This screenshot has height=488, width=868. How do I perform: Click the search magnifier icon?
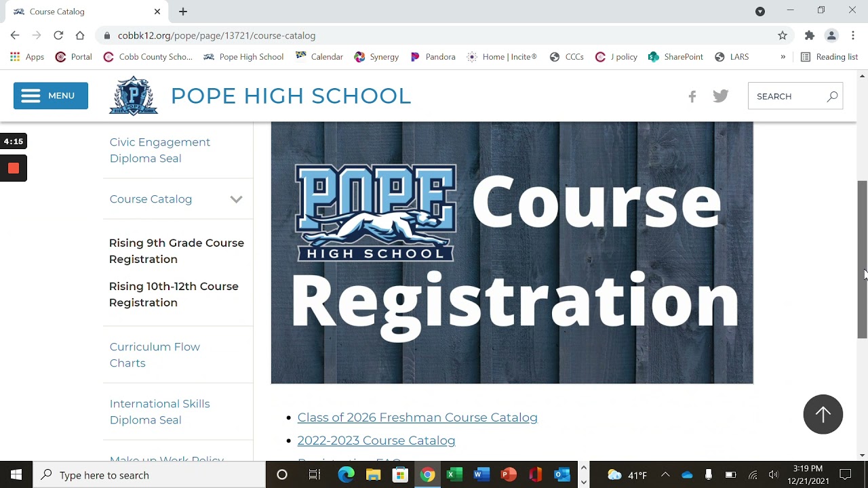pos(832,96)
